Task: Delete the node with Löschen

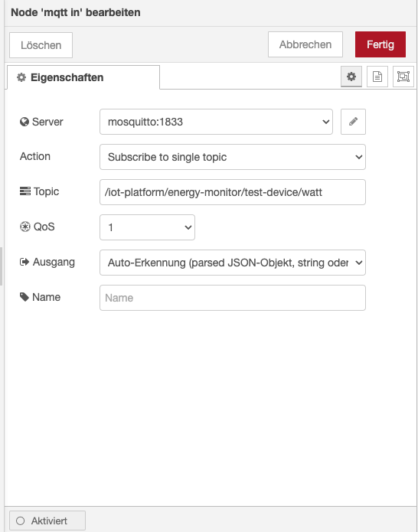Action: pyautogui.click(x=41, y=45)
